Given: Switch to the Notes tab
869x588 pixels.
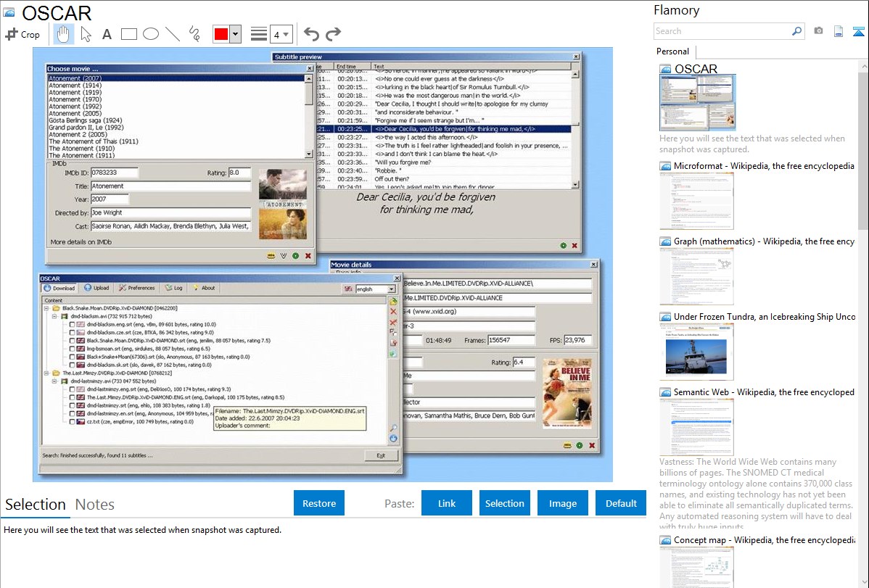Looking at the screenshot, I should point(95,504).
